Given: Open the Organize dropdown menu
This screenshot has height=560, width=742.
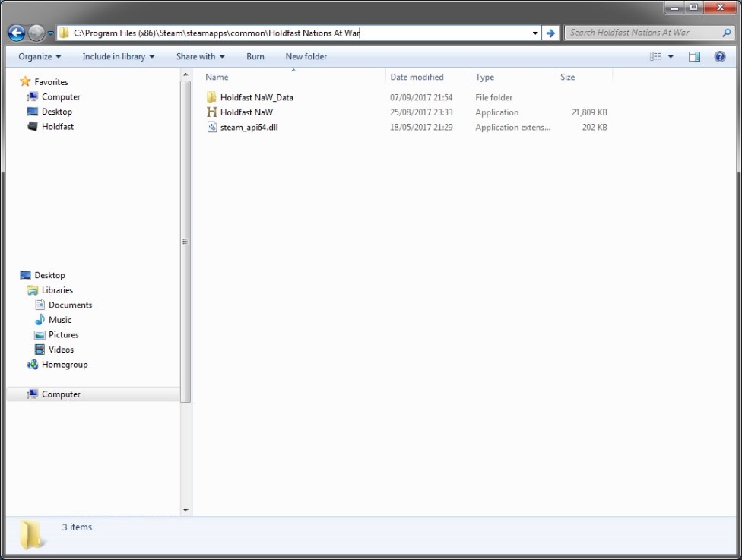Looking at the screenshot, I should (40, 56).
